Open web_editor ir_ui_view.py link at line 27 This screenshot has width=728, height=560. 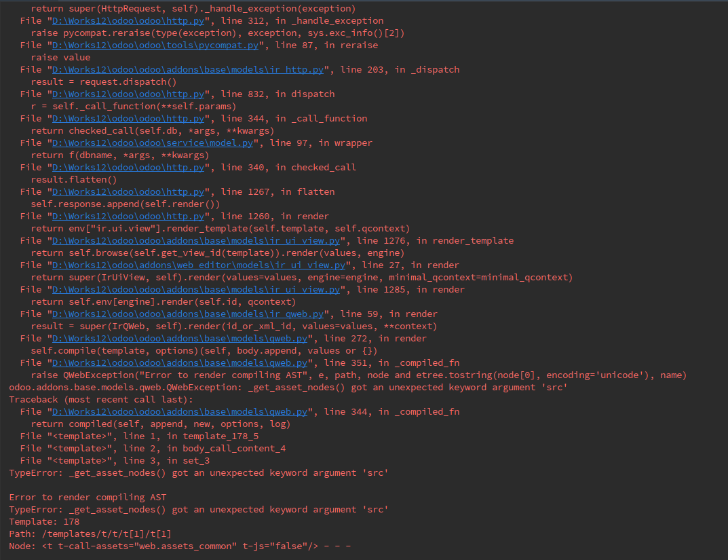click(x=199, y=265)
